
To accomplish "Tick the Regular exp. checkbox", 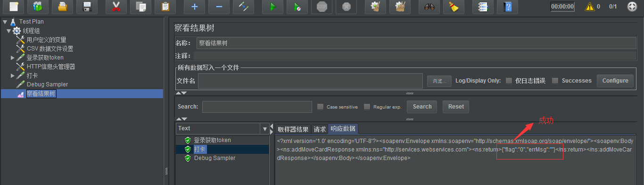I will 367,107.
